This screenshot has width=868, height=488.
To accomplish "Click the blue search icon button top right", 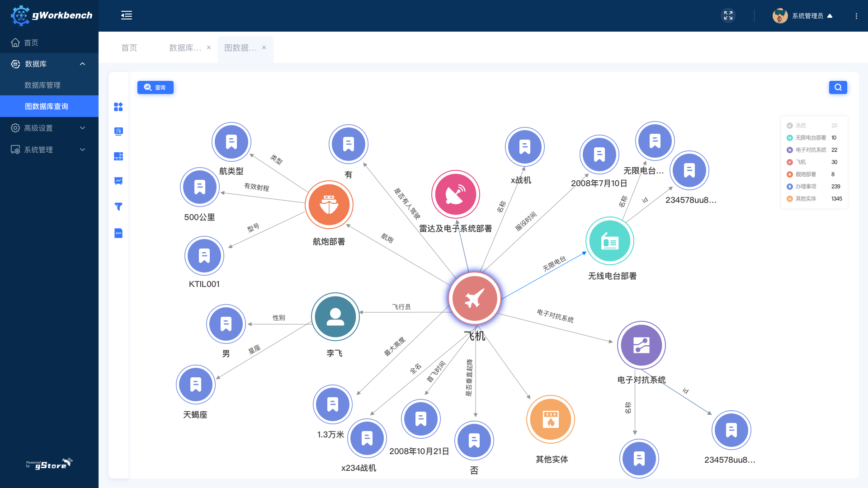I will pyautogui.click(x=838, y=87).
